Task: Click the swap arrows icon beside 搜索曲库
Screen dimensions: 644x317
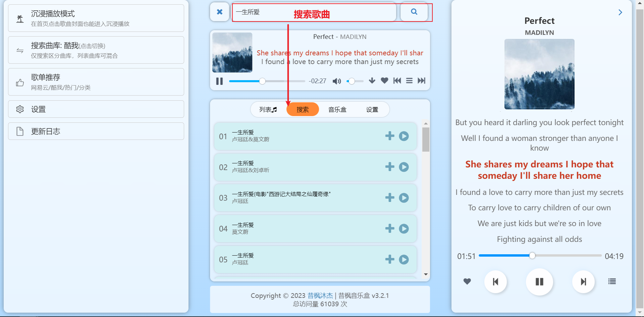Action: tap(20, 51)
